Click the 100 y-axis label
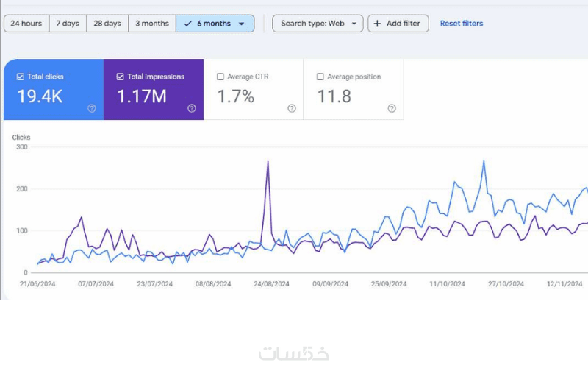The width and height of the screenshot is (588, 368). click(22, 230)
